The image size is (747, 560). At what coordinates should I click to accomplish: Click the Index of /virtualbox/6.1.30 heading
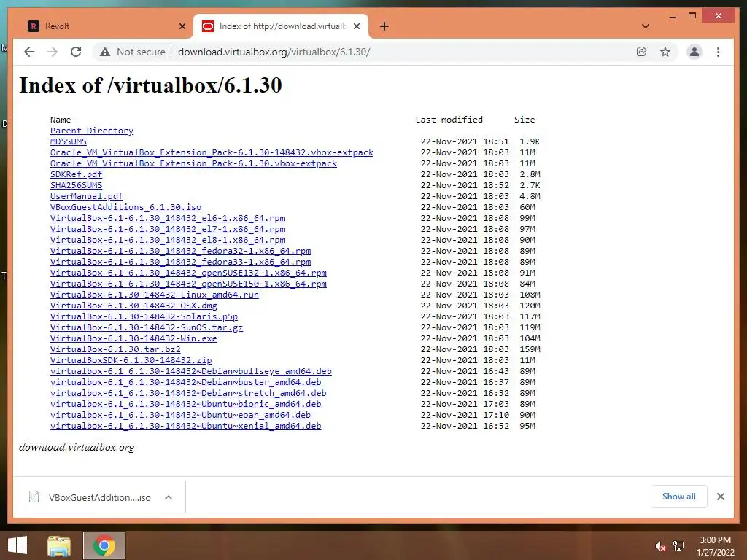pyautogui.click(x=150, y=85)
